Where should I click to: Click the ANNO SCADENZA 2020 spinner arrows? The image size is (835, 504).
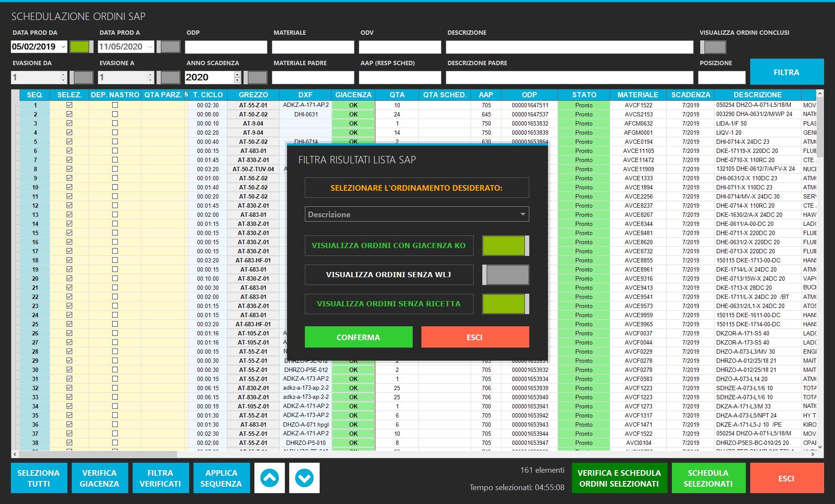coord(237,77)
